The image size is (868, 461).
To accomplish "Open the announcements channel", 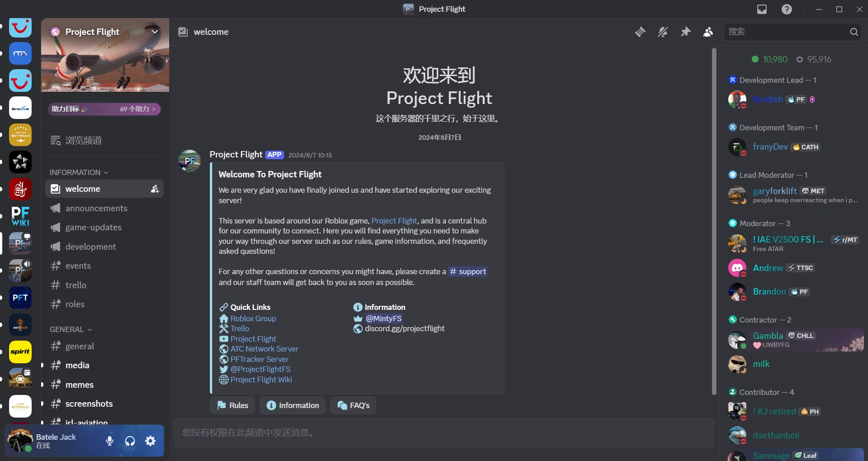I will (x=96, y=208).
